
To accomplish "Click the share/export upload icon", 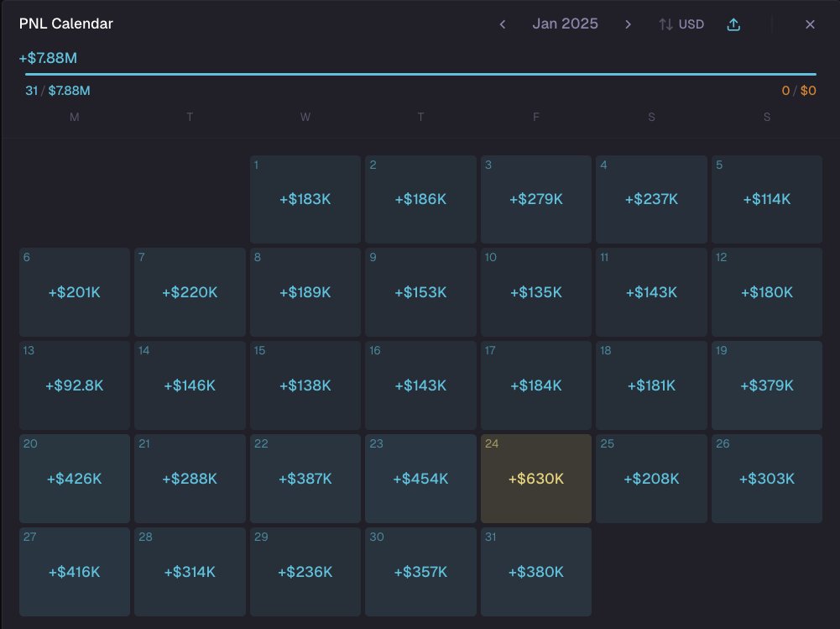I will 733,24.
